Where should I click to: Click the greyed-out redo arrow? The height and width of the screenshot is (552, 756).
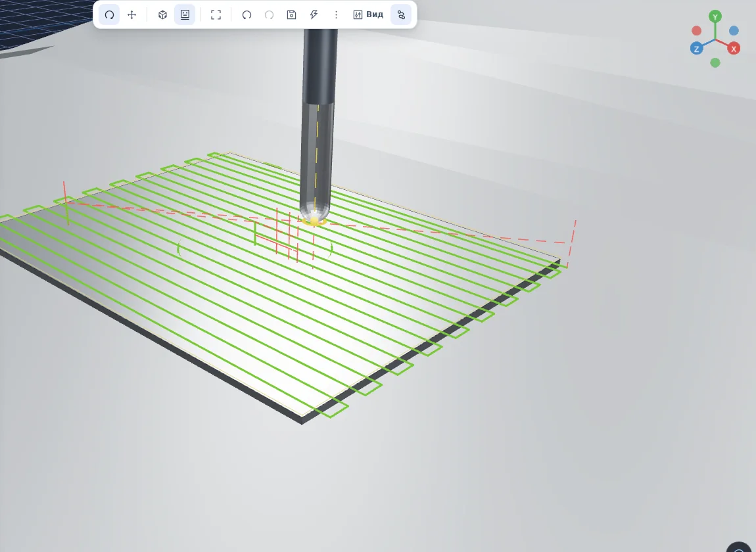point(269,15)
